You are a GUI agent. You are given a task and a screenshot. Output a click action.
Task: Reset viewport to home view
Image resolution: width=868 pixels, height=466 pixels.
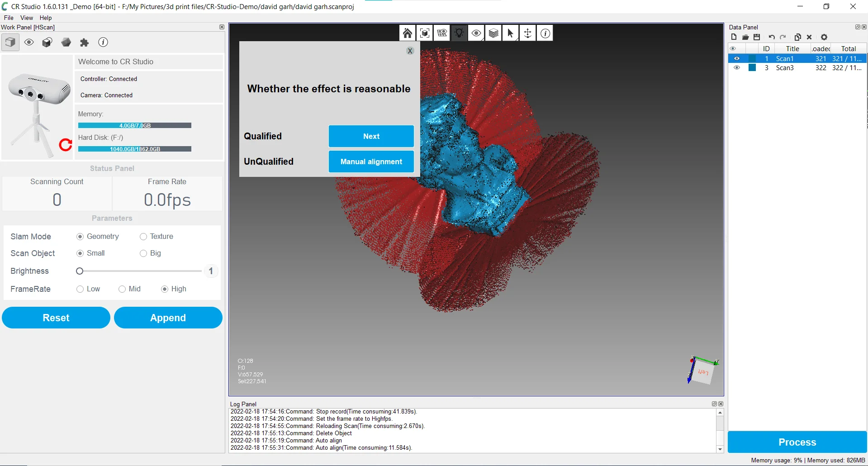click(408, 33)
